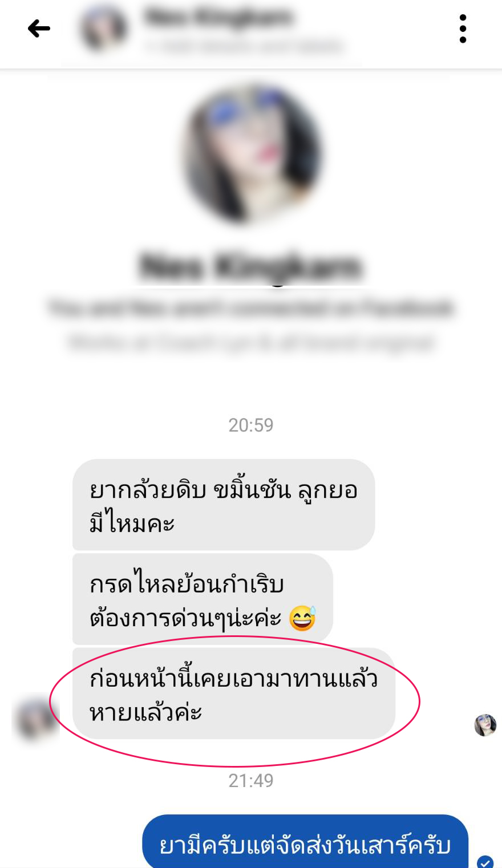Tap sender's small avatar beside last gray message
This screenshot has height=868, width=502.
pos(35,718)
